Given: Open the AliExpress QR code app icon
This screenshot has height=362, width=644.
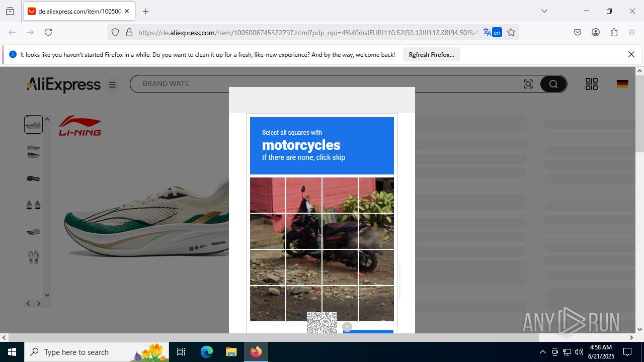Looking at the screenshot, I should [592, 84].
